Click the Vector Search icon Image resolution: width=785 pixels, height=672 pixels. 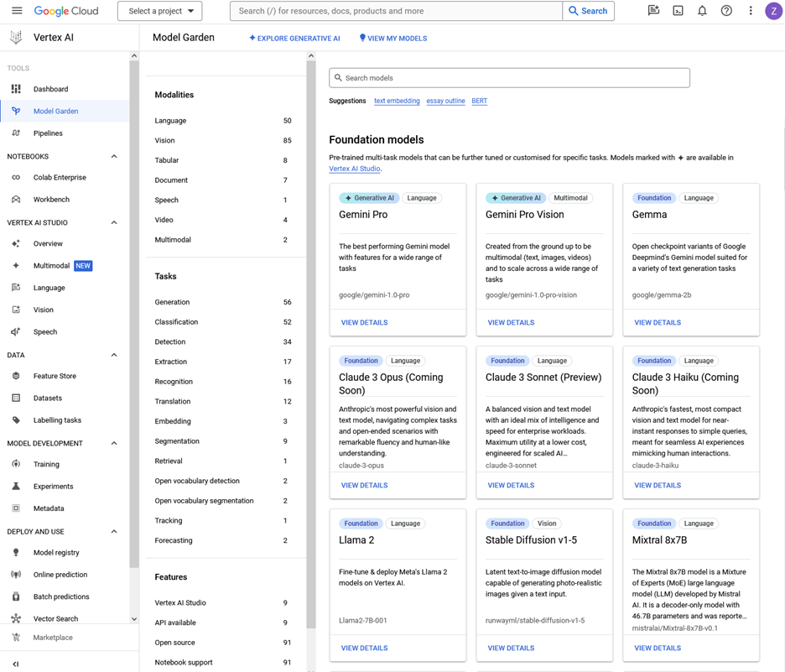(16, 618)
